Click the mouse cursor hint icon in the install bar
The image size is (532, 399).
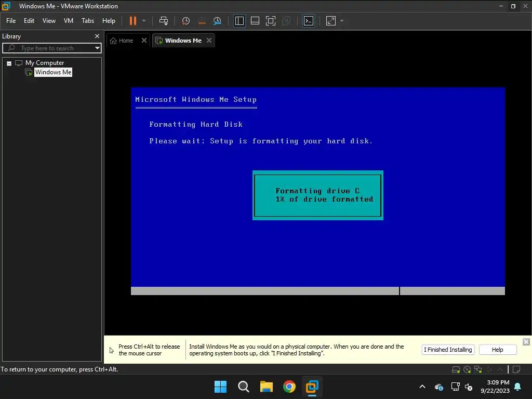(112, 350)
